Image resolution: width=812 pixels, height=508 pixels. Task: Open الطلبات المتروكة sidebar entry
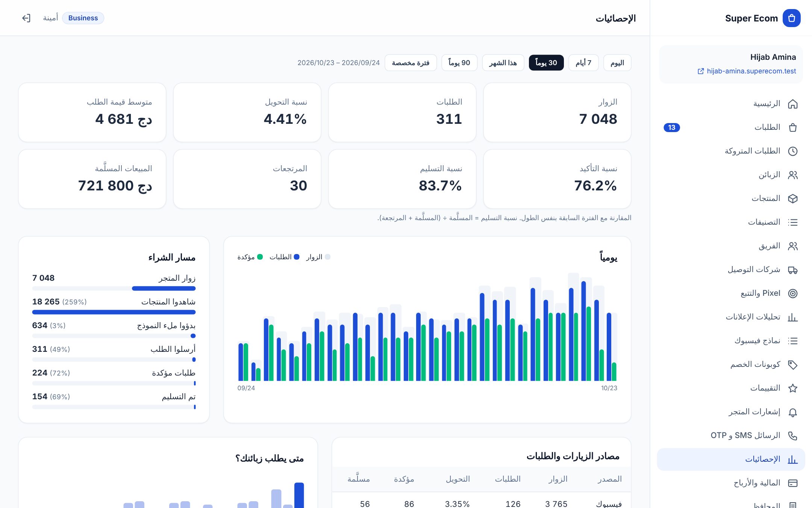[x=731, y=151]
